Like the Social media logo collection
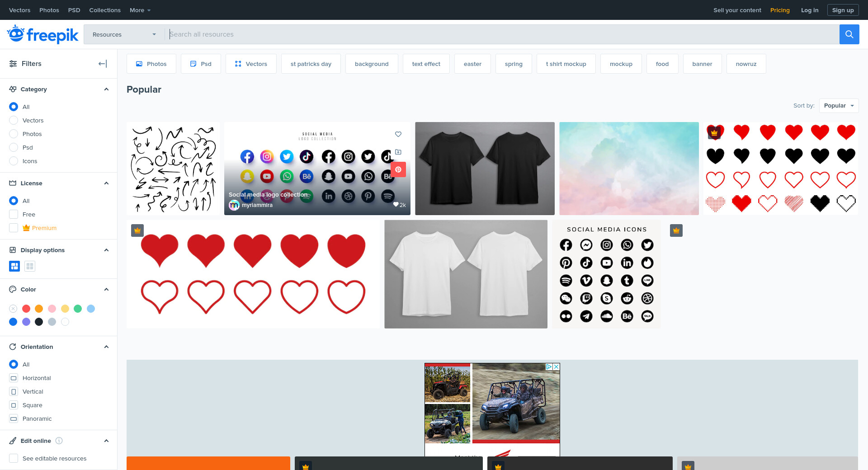The image size is (868, 470). [398, 134]
